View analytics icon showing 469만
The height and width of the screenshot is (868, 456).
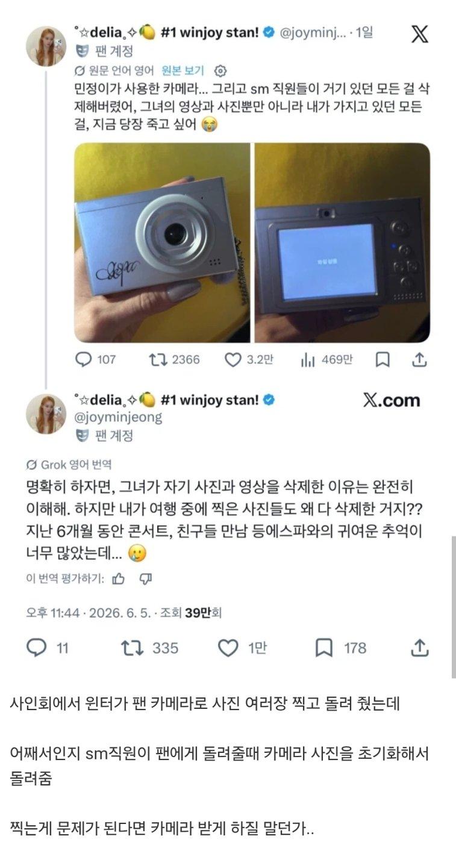pos(308,360)
